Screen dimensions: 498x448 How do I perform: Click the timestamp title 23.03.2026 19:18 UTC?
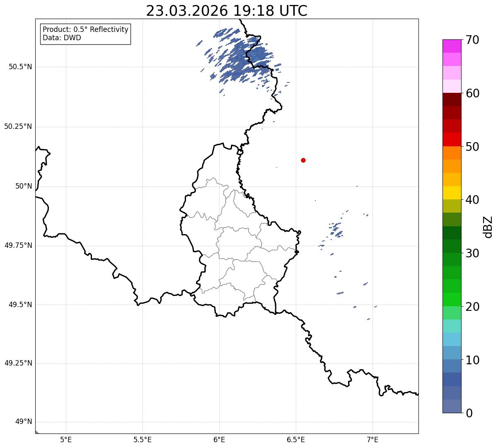click(x=227, y=11)
